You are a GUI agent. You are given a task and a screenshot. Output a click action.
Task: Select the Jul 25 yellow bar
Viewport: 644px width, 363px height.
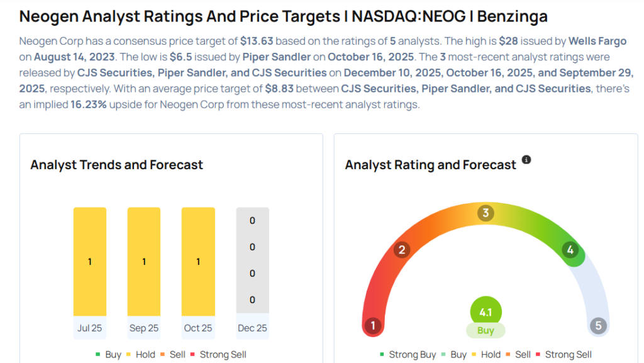coord(90,260)
